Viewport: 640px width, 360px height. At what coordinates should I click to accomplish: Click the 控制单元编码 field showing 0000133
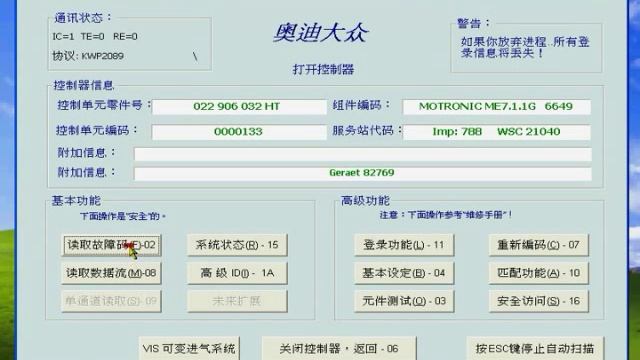(239, 132)
